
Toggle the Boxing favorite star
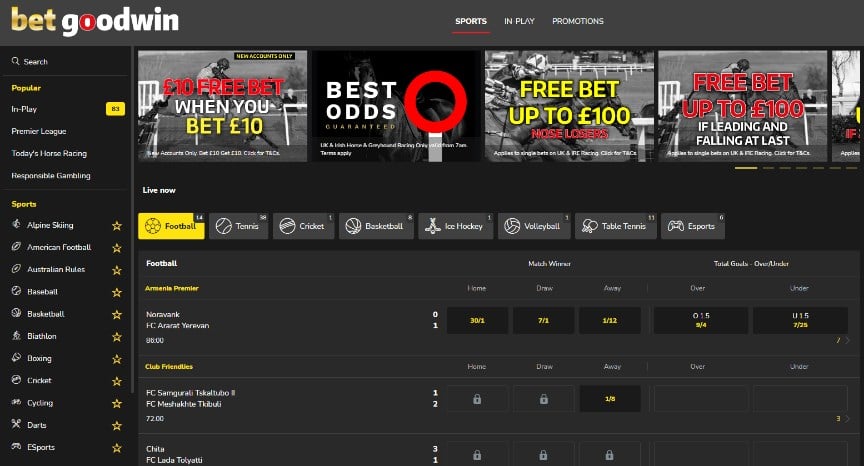pos(117,359)
